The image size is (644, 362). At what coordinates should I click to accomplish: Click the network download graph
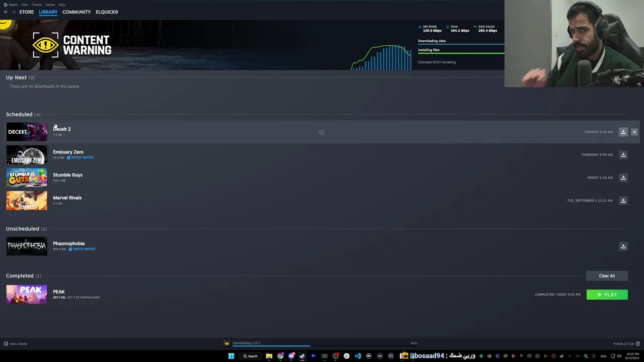(x=381, y=57)
